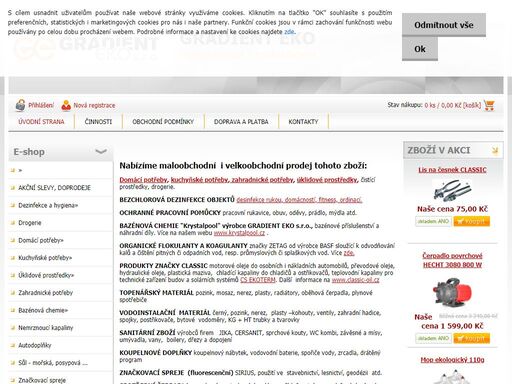512x384 pixels.
Task: Select the Drogerie category
Action: point(30,223)
